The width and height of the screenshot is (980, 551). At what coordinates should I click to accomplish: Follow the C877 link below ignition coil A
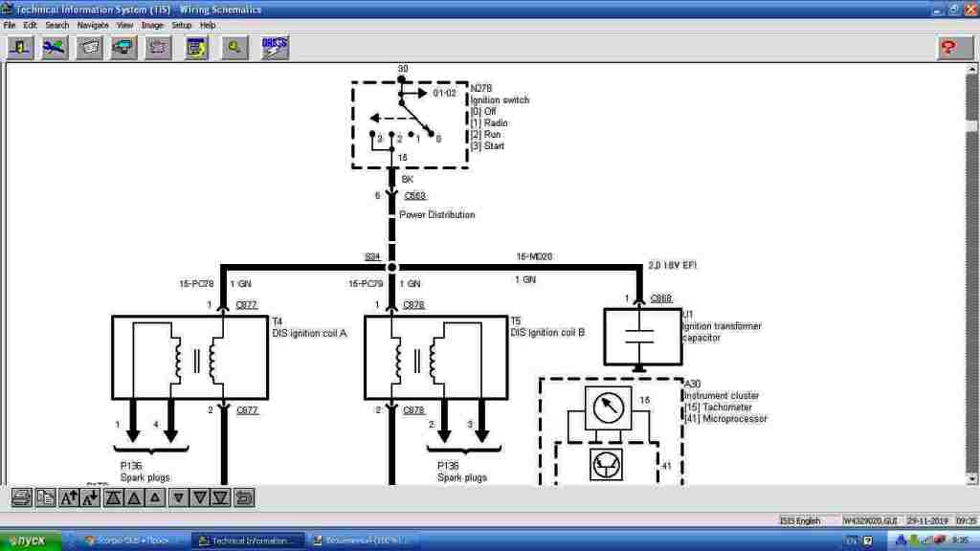[x=247, y=410]
